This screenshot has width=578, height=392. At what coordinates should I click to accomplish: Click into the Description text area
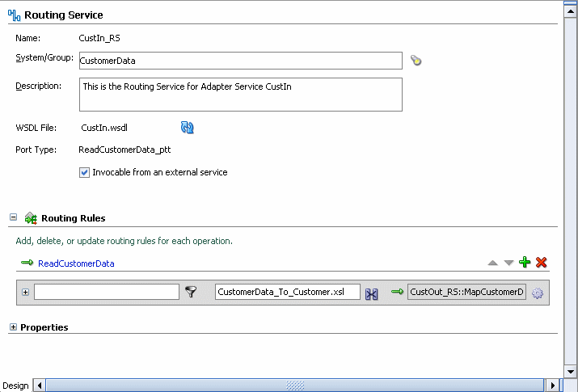click(241, 95)
